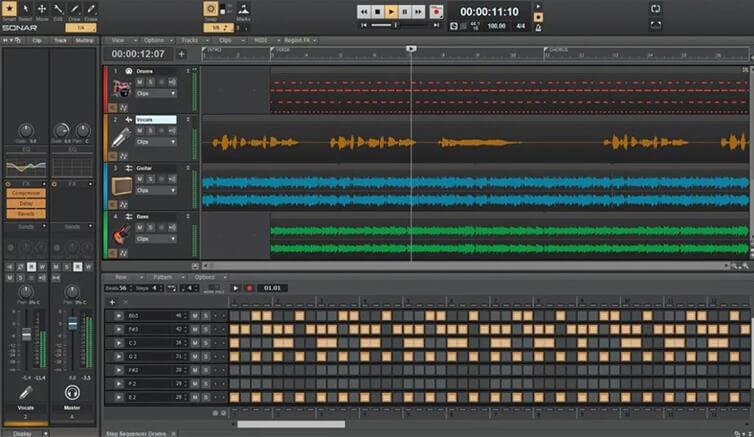Click the Compressor effect button
The width and height of the screenshot is (754, 437).
coord(25,193)
